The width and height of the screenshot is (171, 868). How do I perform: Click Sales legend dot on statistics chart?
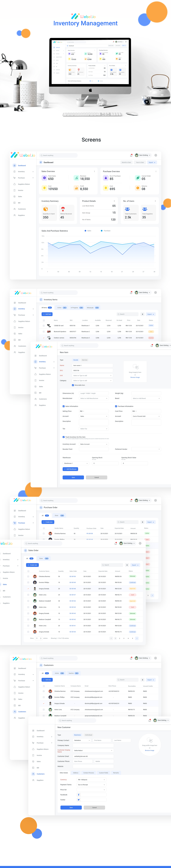click(x=85, y=231)
